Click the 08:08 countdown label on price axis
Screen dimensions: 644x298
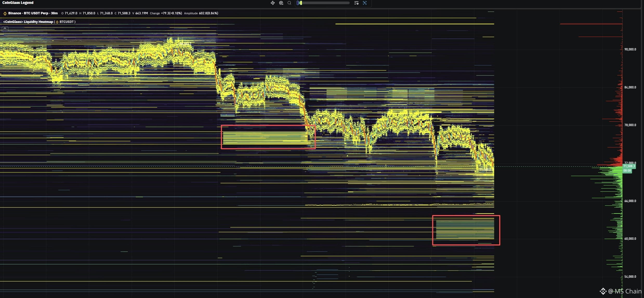(x=627, y=171)
